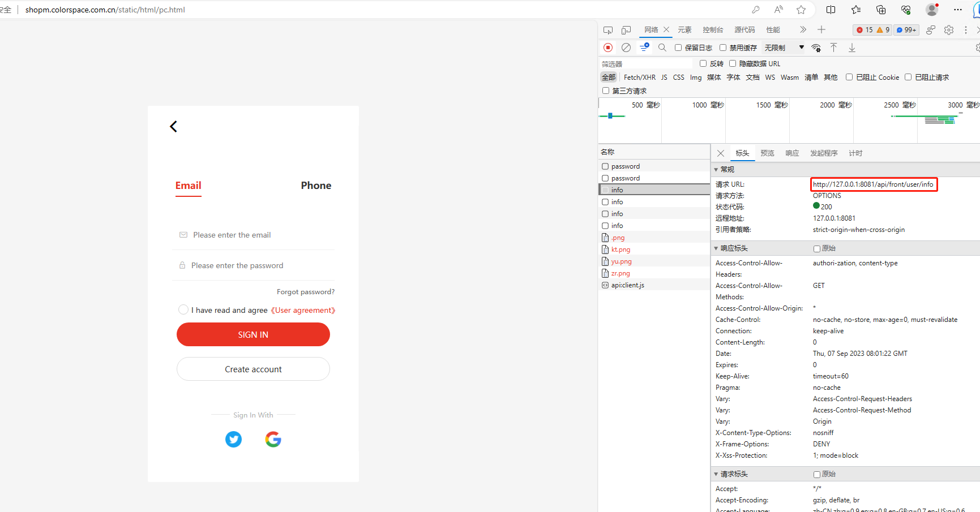Click the DevTools inspect element icon
Image resolution: width=980 pixels, height=512 pixels.
click(608, 30)
